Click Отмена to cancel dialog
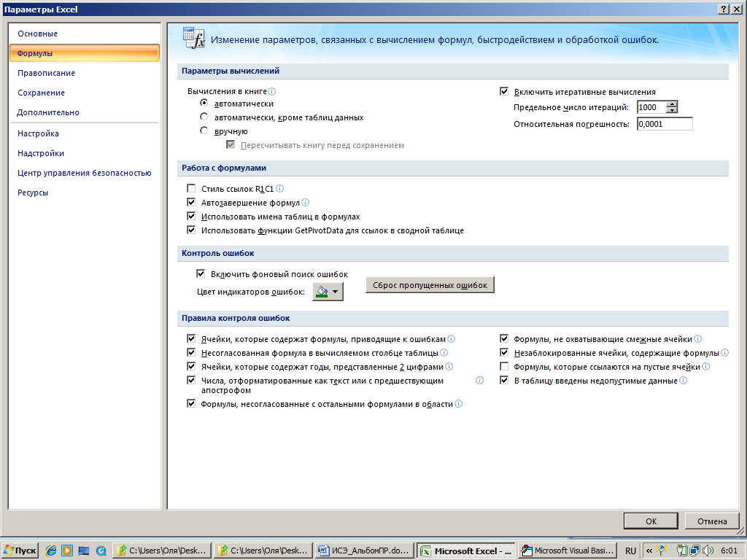 click(712, 521)
